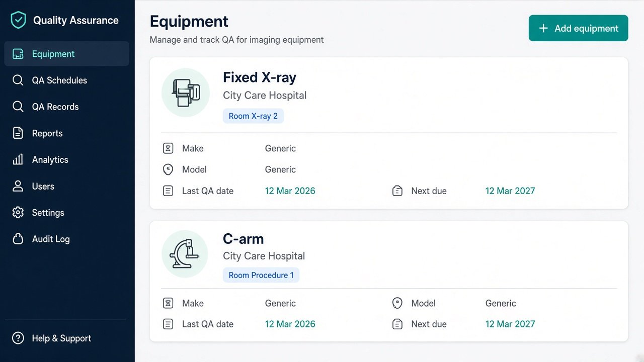Image resolution: width=644 pixels, height=362 pixels.
Task: Click the Make icon in C-arm card
Action: pos(168,303)
